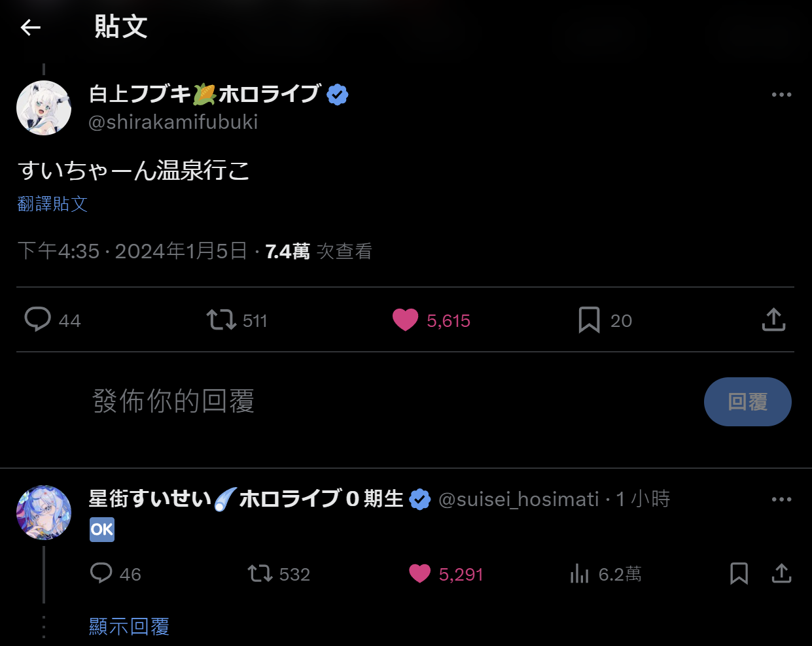Go back using the left arrow icon
The height and width of the screenshot is (646, 812).
pyautogui.click(x=31, y=27)
